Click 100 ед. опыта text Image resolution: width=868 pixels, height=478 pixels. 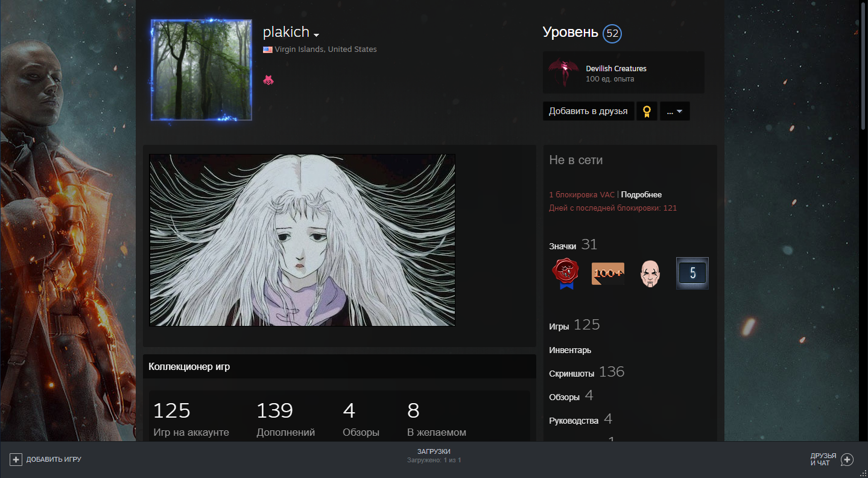tap(610, 79)
